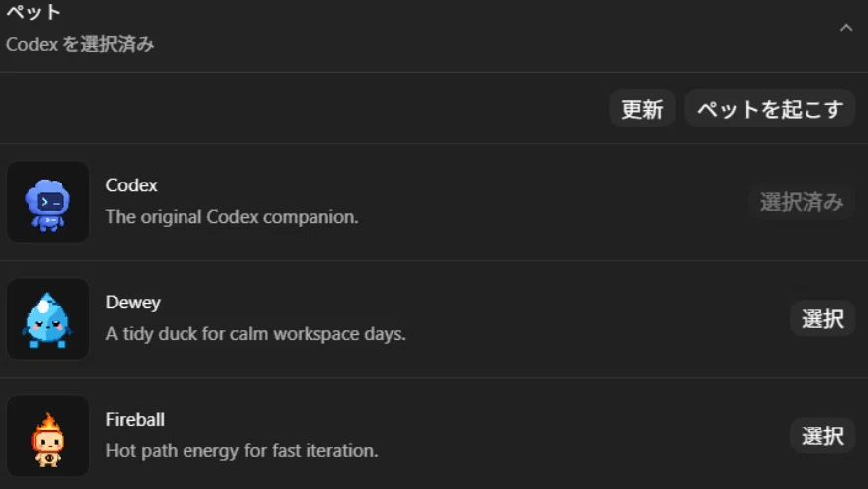Select the Dewey pet with 選択 button
868x489 pixels.
[x=822, y=319]
